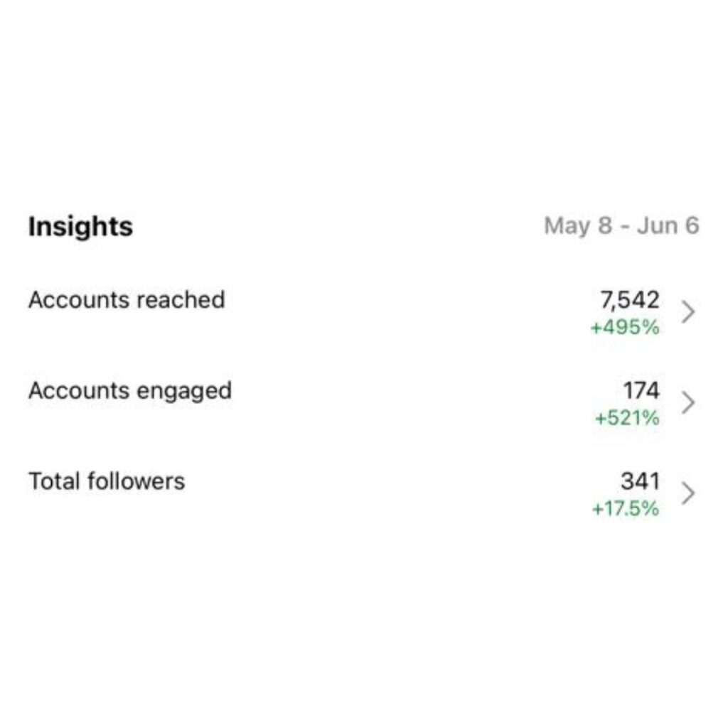Expand Total followers using its chevron

click(x=687, y=493)
